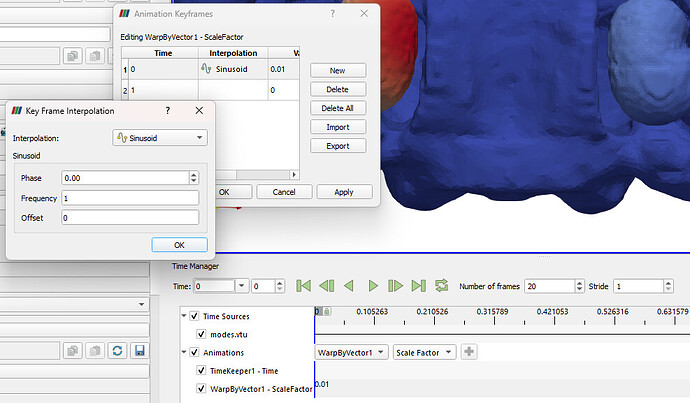Click the Interpolation column header

[233, 53]
